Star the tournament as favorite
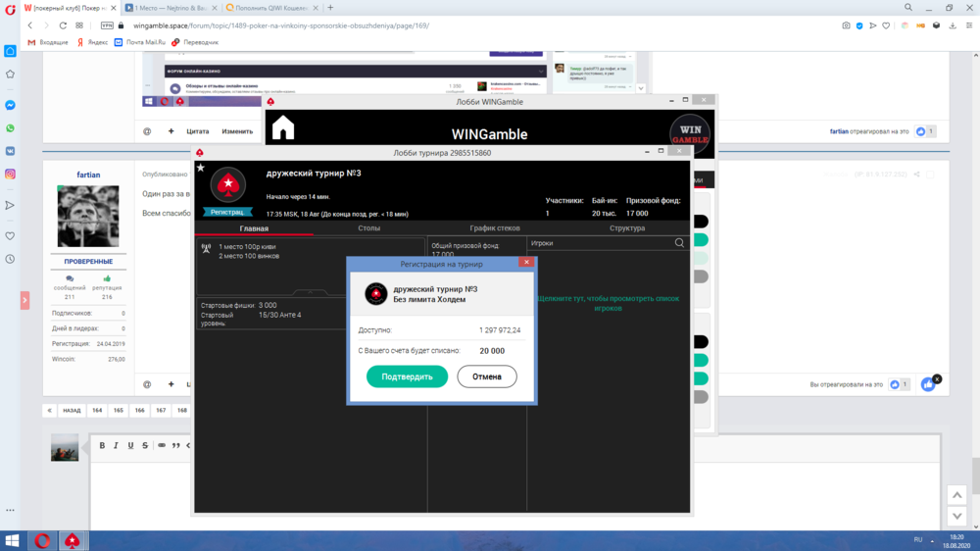The image size is (980, 551). [x=201, y=168]
